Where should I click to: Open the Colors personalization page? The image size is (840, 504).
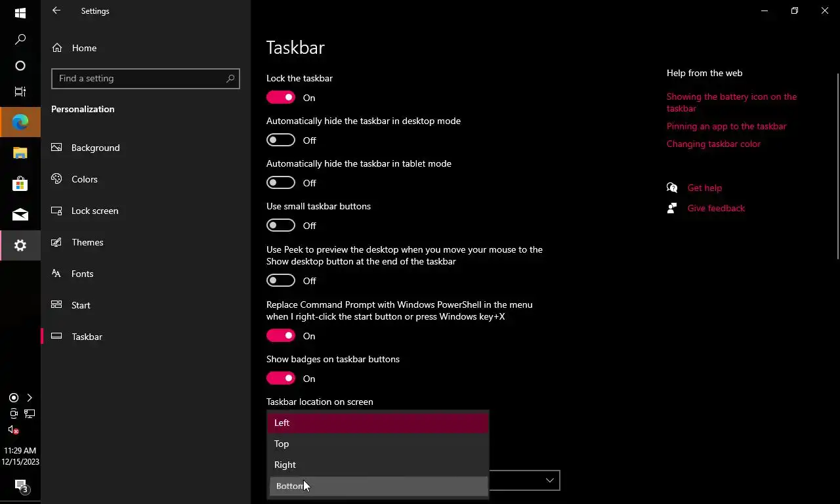tap(85, 179)
